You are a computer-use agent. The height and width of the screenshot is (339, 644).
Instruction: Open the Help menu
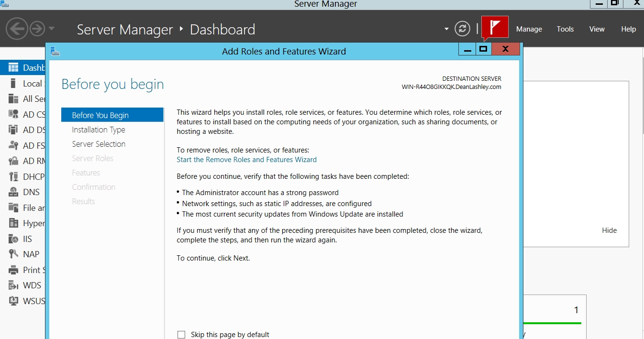click(x=629, y=29)
